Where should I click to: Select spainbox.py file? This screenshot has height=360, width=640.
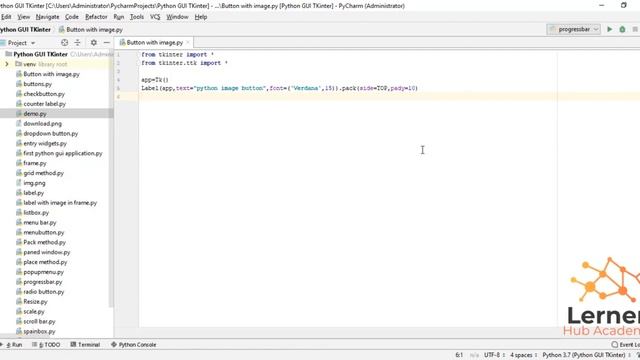pyautogui.click(x=39, y=331)
